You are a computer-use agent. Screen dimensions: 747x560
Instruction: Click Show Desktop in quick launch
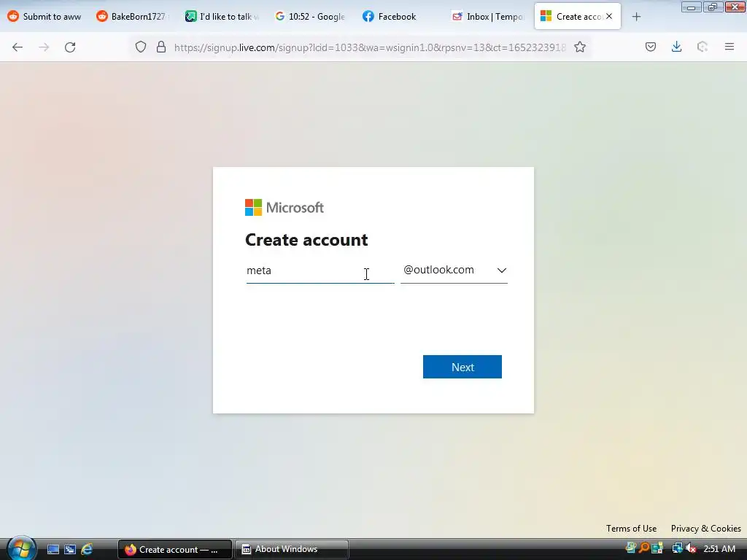(53, 549)
